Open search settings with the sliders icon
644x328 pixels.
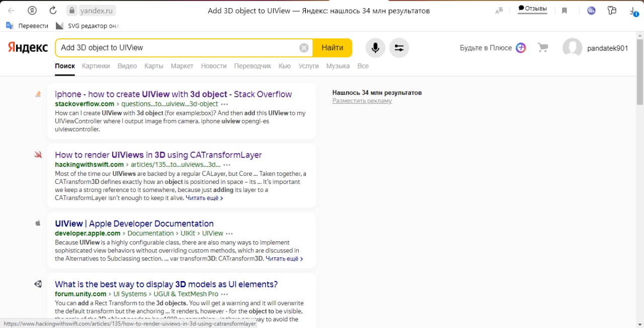399,48
